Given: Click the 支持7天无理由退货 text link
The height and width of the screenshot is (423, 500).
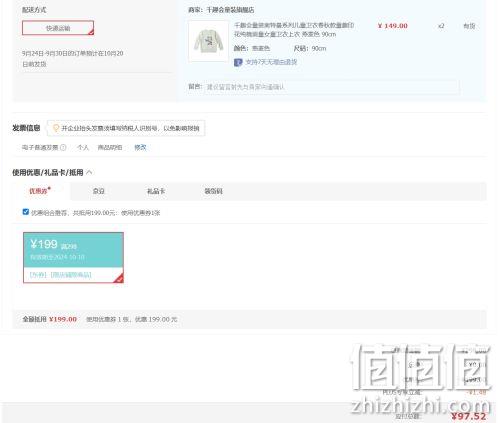Looking at the screenshot, I should (271, 62).
